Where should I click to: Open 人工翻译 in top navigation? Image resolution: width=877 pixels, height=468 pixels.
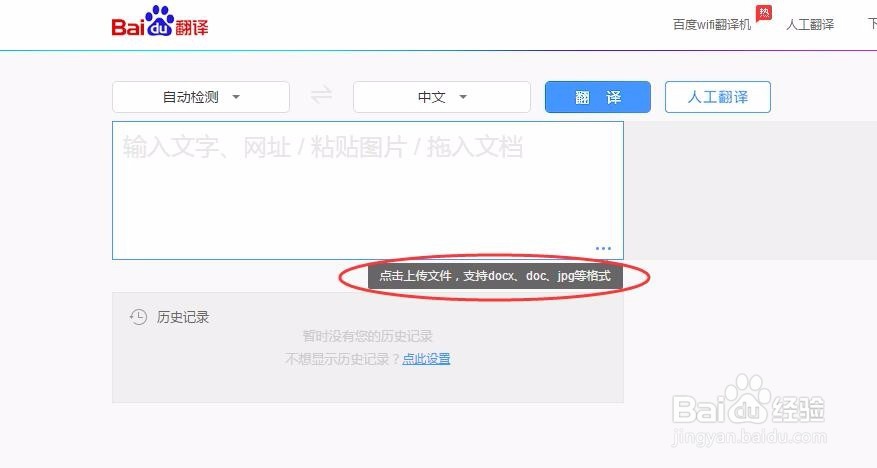coord(810,25)
